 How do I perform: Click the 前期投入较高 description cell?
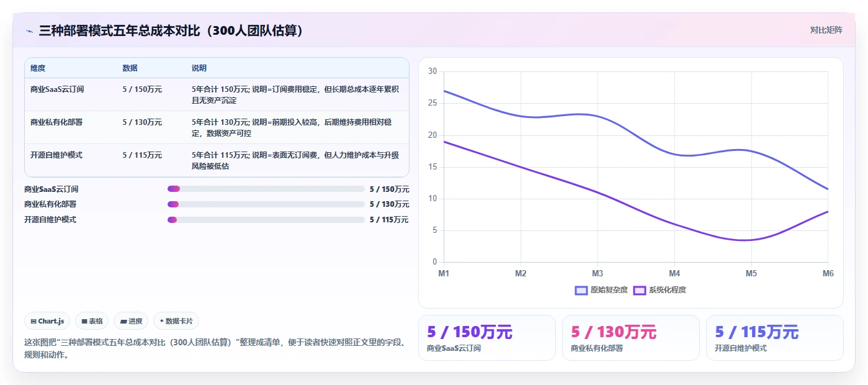coord(297,128)
